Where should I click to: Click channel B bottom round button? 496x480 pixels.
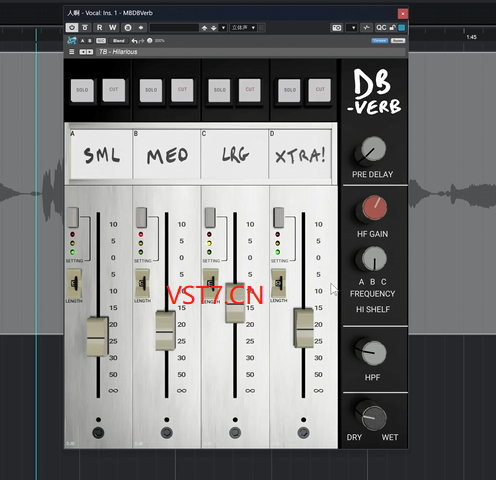tap(167, 433)
